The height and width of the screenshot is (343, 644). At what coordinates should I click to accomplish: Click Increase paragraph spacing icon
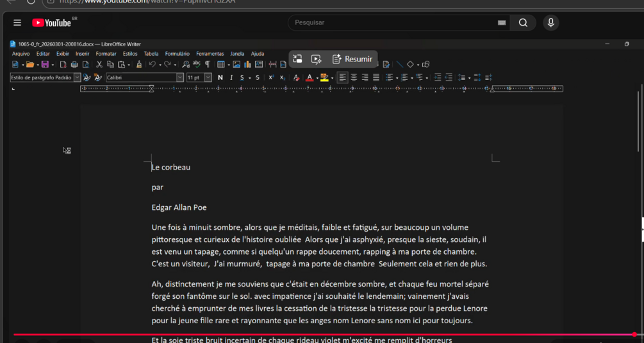tap(477, 77)
